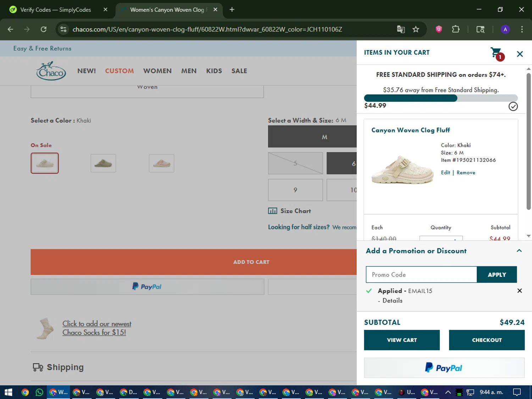The width and height of the screenshot is (532, 399).
Task: Open the uBlock shield extension icon
Action: pos(439,29)
